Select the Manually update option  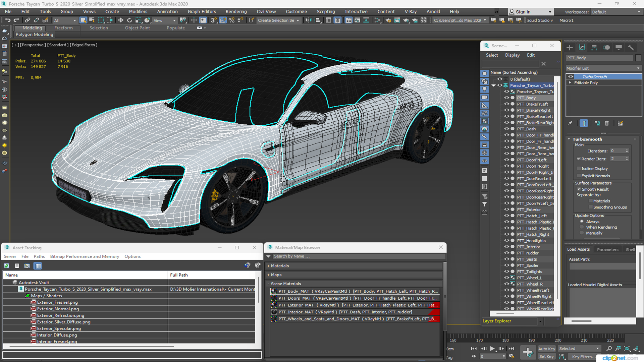pos(582,233)
